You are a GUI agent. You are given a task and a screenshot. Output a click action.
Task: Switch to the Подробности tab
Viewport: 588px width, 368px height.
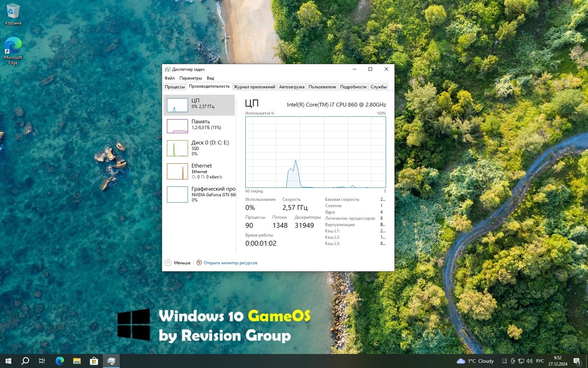point(353,87)
